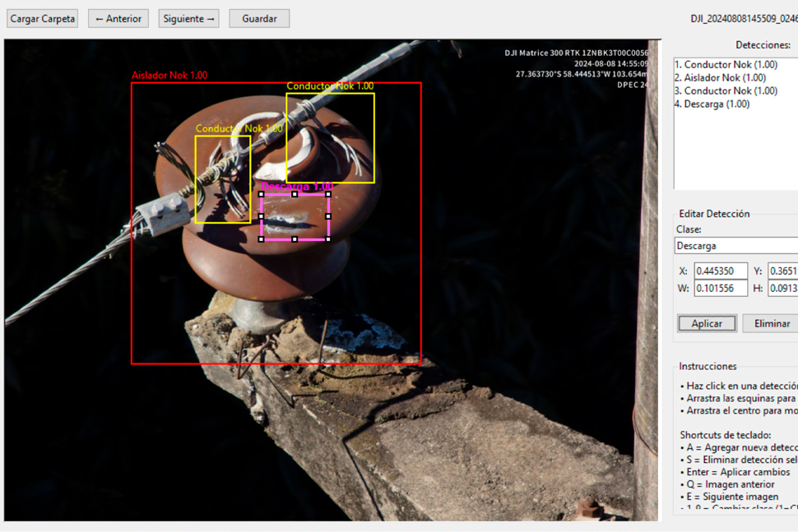798x532 pixels.
Task: Click the filename text DJI_20240808145509
Action: (x=744, y=19)
